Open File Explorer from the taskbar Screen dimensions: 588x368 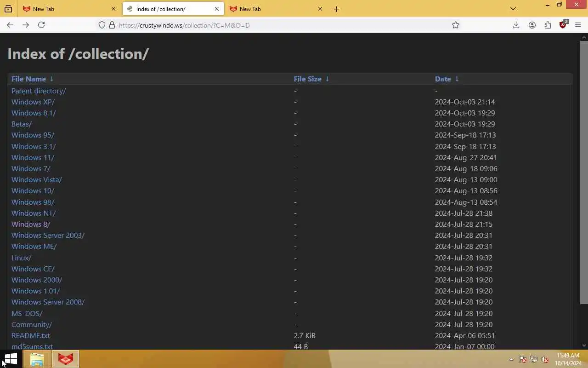coord(37,359)
